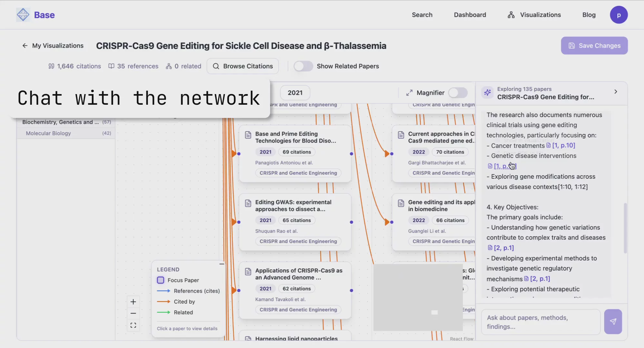Image resolution: width=644 pixels, height=348 pixels.
Task: Click the Save Changes button
Action: 594,46
